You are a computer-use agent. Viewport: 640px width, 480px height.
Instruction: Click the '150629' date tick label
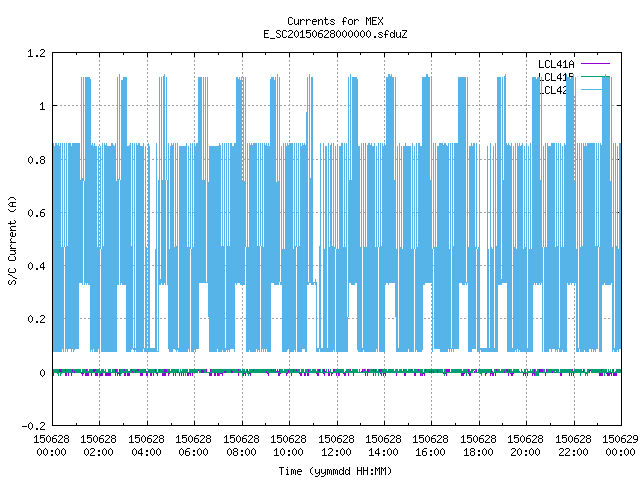[620, 439]
